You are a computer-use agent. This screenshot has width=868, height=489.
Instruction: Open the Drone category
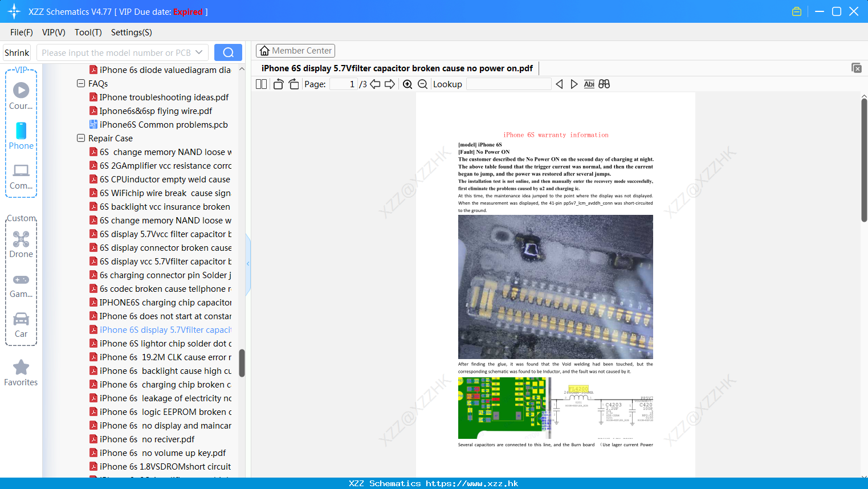(21, 244)
